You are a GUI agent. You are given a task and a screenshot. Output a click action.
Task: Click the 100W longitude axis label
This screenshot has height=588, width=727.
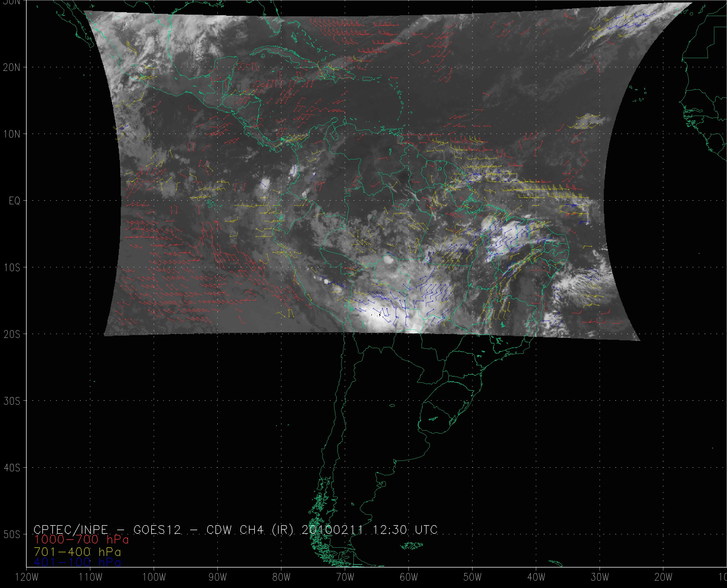tap(154, 577)
